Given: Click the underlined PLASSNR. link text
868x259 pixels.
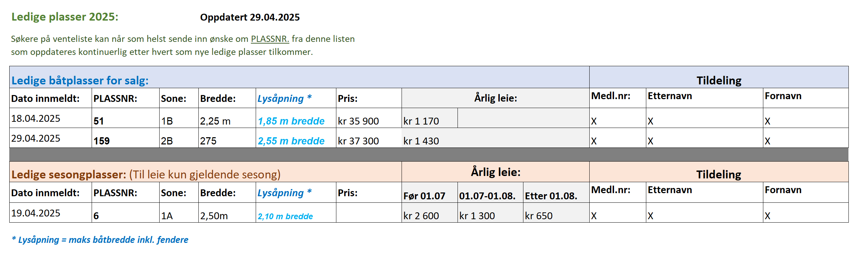Looking at the screenshot, I should pos(270,39).
